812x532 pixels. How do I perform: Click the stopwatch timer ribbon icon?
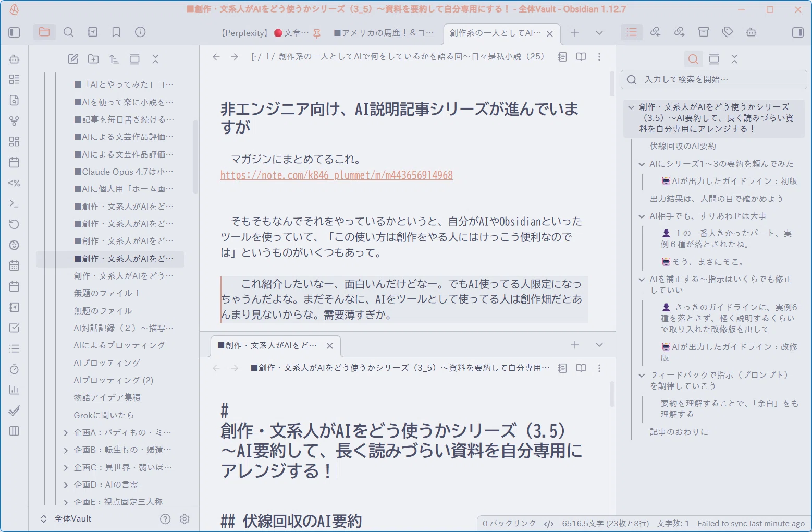[x=14, y=369]
